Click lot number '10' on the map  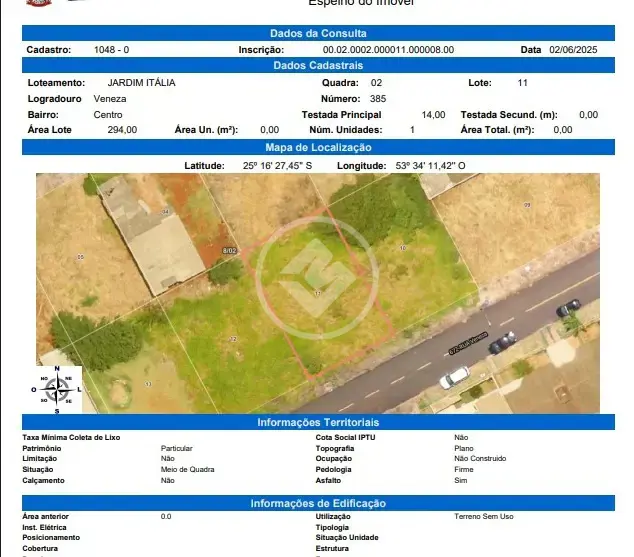point(402,248)
